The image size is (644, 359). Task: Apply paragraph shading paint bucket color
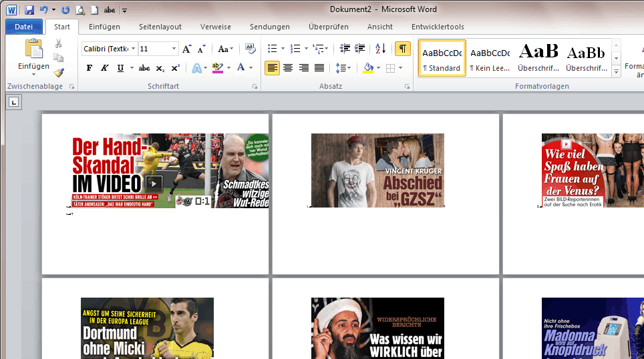coord(368,68)
